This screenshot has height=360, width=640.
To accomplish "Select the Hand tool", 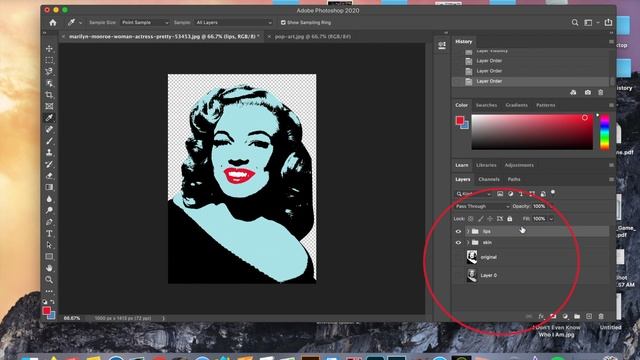I will pos(49,268).
